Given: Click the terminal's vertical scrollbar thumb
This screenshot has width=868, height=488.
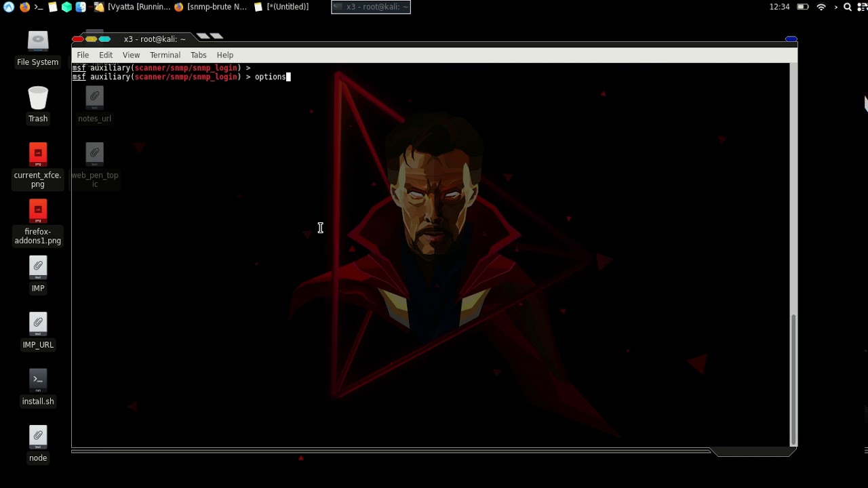Looking at the screenshot, I should (793, 380).
